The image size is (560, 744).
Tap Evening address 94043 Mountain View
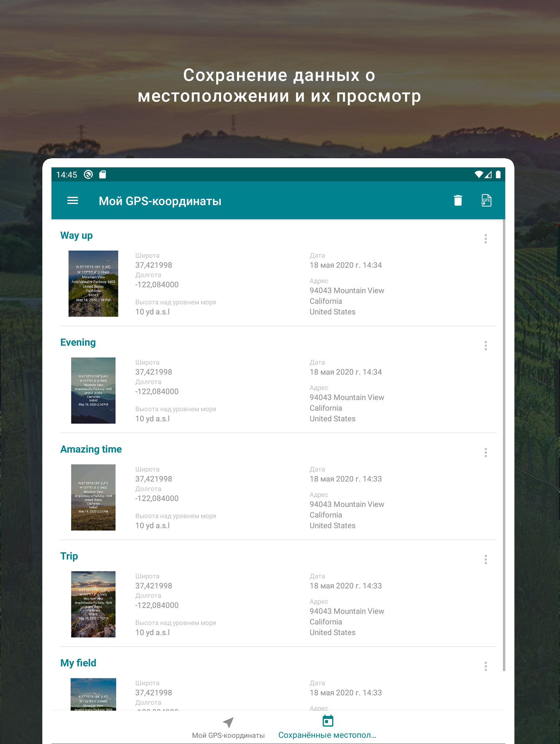click(347, 397)
